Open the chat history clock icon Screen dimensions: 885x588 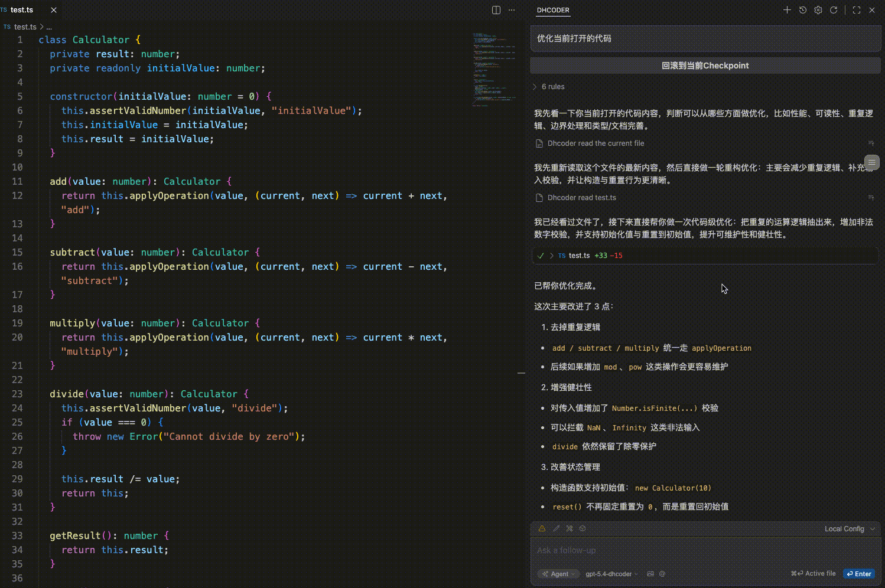coord(802,10)
